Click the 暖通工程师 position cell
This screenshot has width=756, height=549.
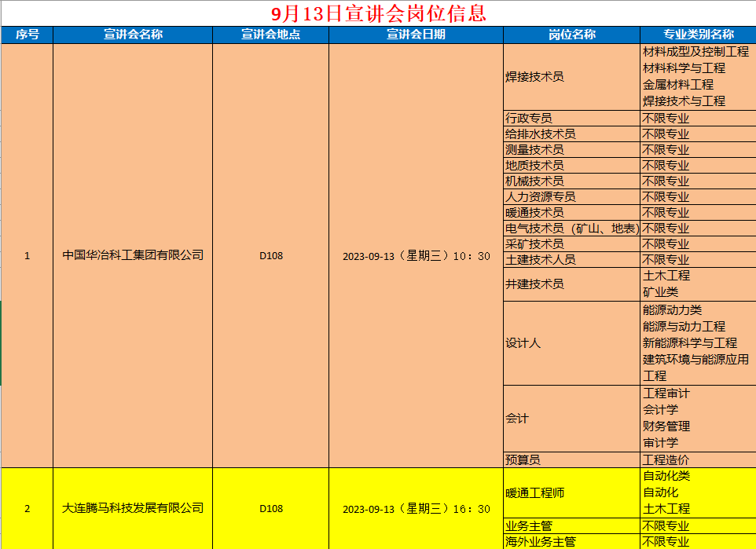point(571,493)
